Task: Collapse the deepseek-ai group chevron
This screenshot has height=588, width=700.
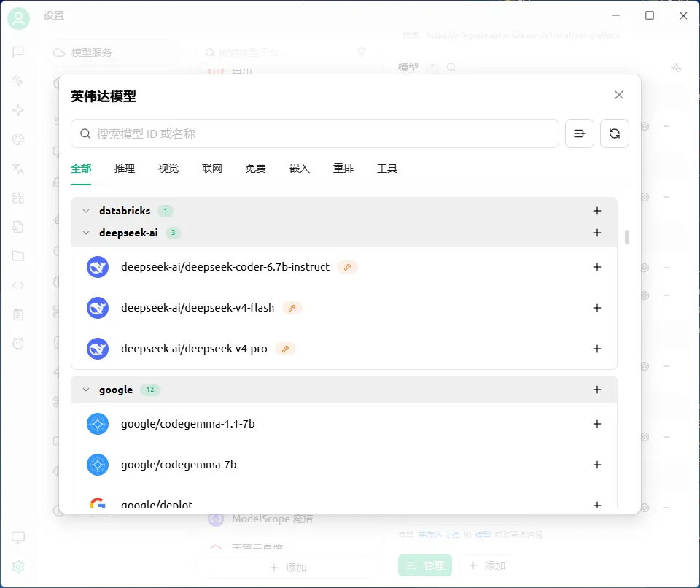Action: point(86,233)
